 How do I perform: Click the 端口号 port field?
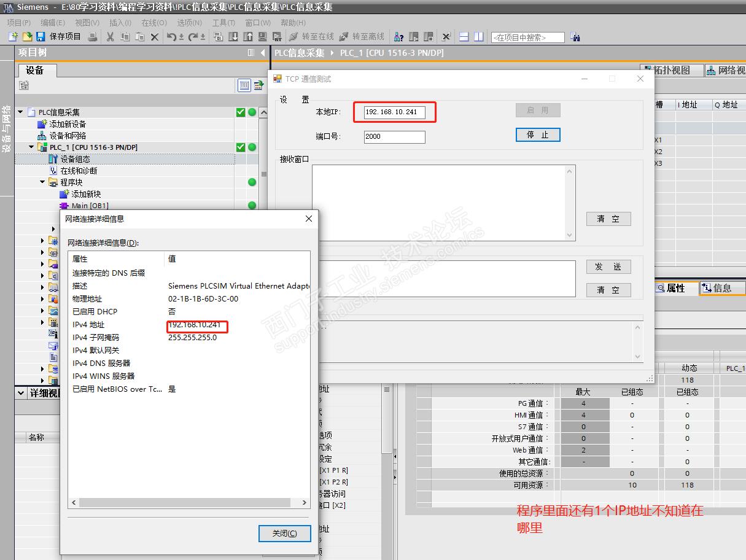click(x=395, y=137)
